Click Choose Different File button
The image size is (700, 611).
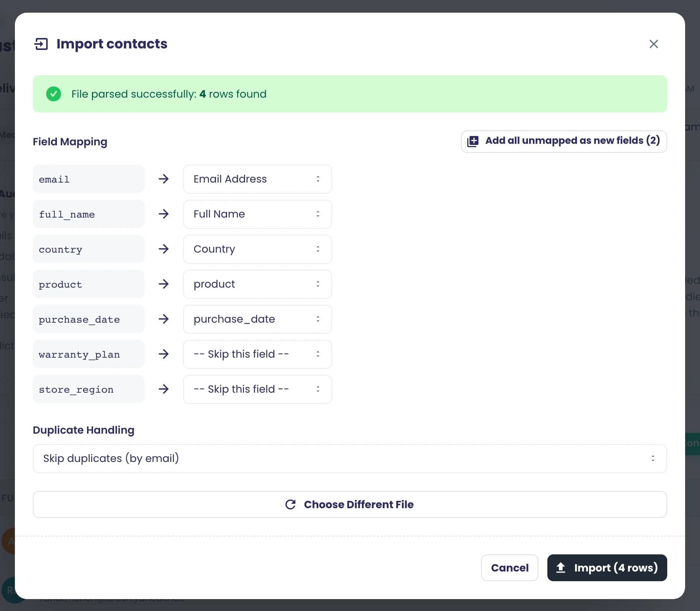[350, 504]
